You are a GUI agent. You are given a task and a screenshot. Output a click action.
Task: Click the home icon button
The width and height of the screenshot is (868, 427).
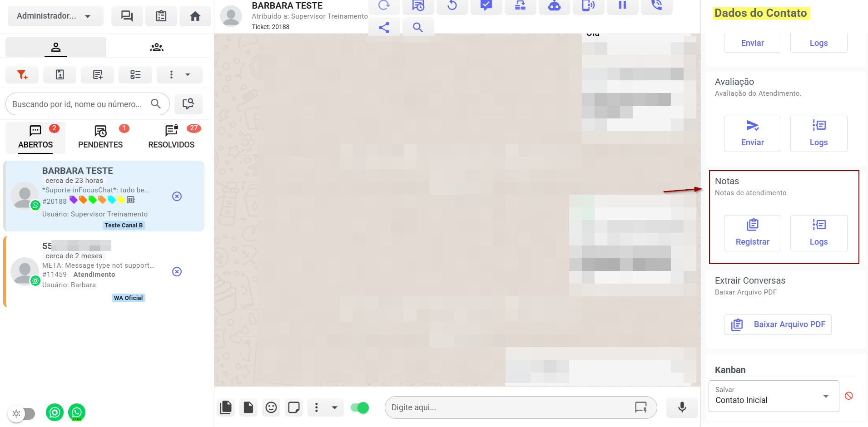195,16
